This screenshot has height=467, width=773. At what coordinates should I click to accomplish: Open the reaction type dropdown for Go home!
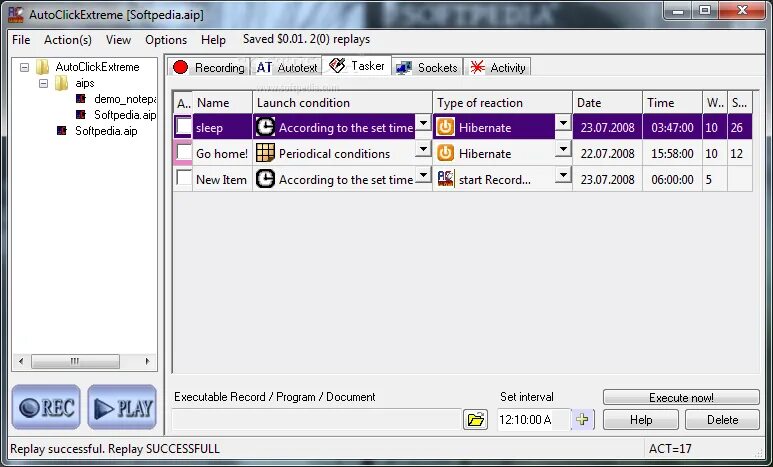tap(563, 148)
